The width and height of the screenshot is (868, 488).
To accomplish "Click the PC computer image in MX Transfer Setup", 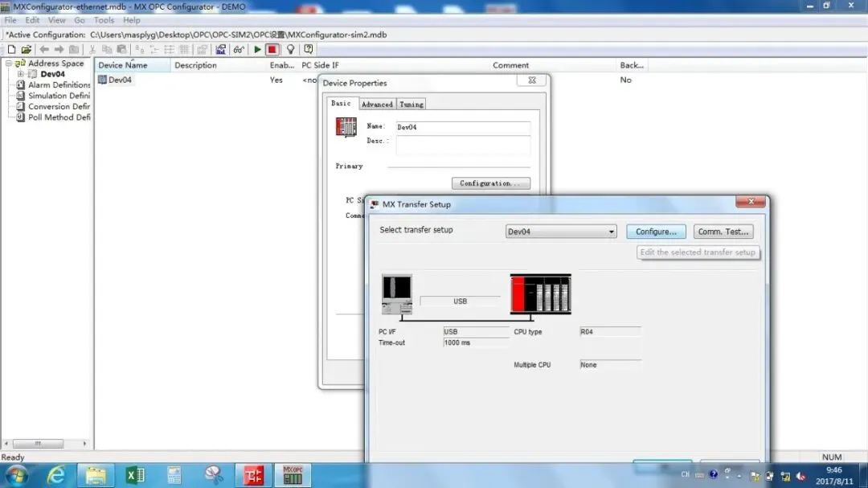I will coord(397,294).
